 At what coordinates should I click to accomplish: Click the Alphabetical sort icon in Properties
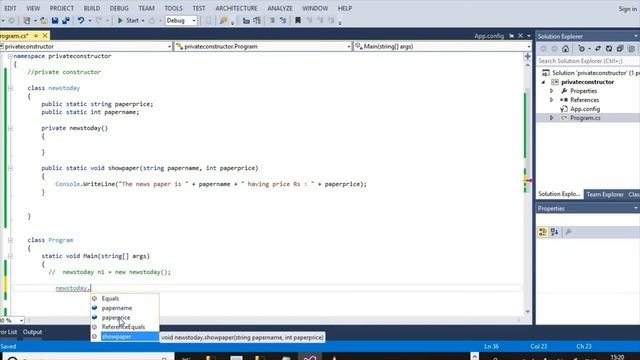(554, 232)
